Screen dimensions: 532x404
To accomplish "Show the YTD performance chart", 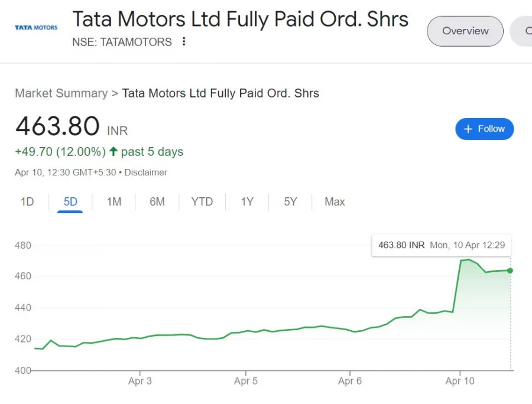I will pos(202,201).
